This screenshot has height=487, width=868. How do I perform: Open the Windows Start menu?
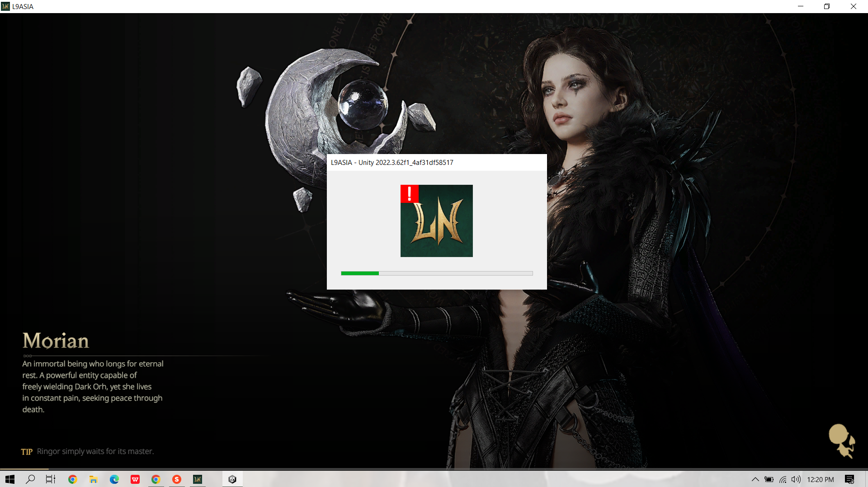pos(10,479)
